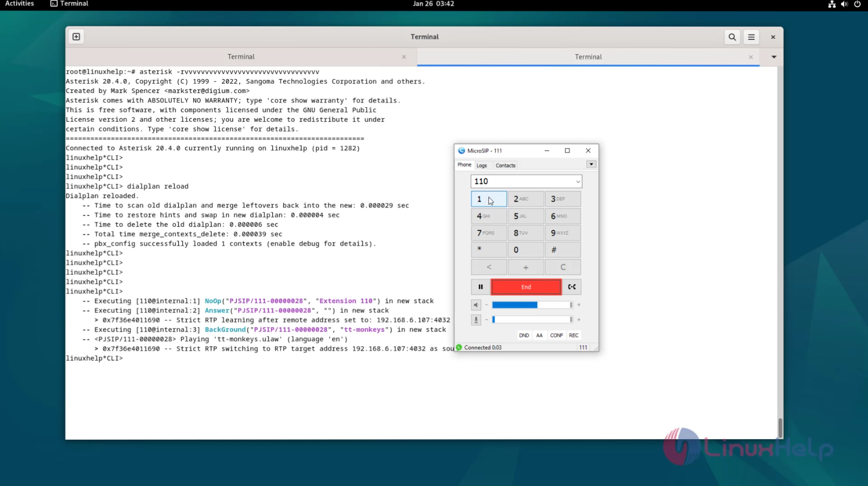Click the last linuxhelp*CLI> prompt
The height and width of the screenshot is (486, 868).
click(x=94, y=359)
